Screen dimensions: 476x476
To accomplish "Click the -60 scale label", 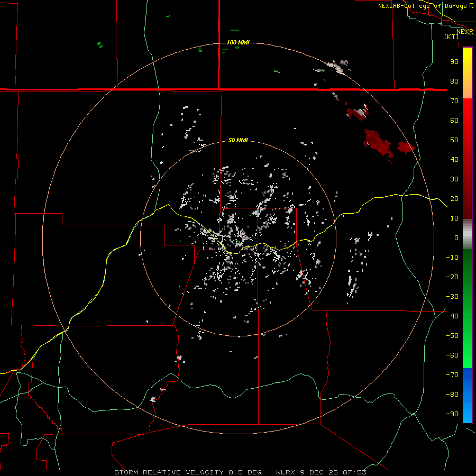I will (x=452, y=355).
